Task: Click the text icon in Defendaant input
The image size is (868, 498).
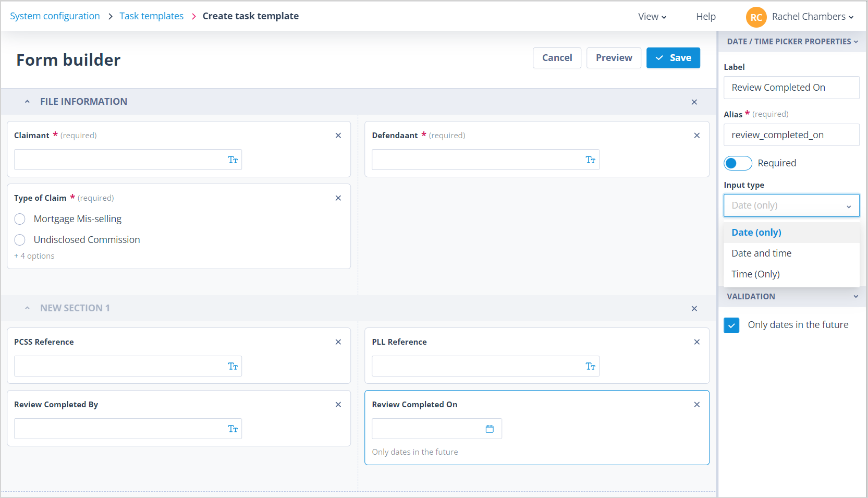Action: pyautogui.click(x=591, y=160)
